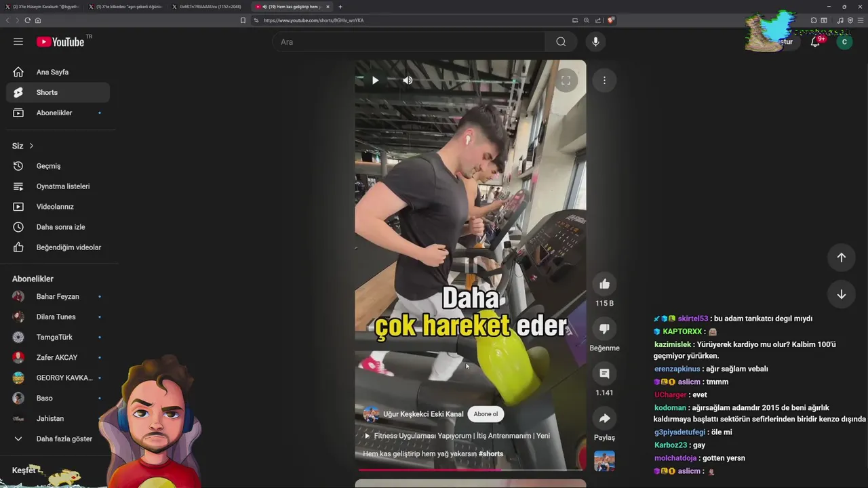The image size is (868, 488).
Task: Open the Brave Shields lion icon
Action: (610, 20)
